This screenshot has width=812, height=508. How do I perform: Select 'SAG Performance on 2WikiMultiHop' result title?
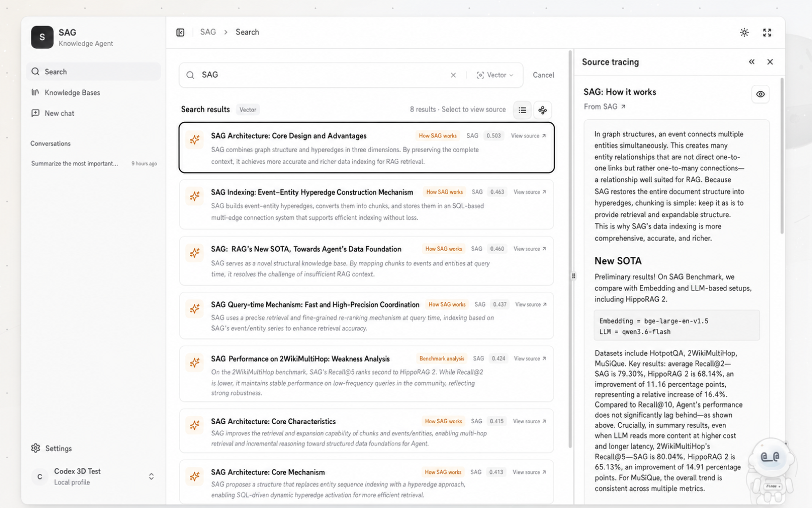tap(300, 359)
